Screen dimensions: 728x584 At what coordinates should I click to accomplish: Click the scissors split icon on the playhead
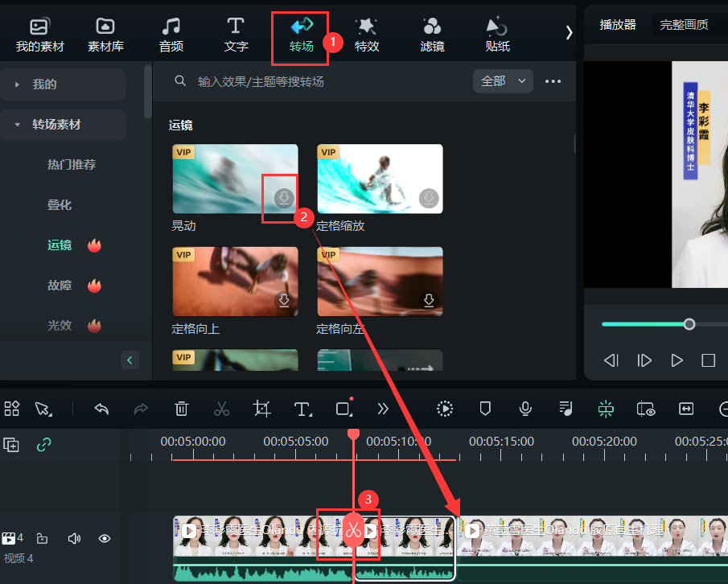pos(353,530)
